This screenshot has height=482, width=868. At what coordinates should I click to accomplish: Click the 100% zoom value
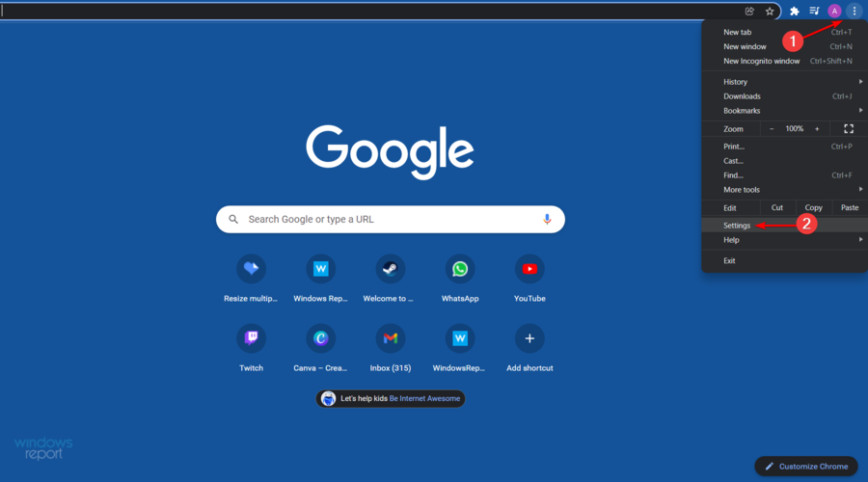tap(795, 129)
